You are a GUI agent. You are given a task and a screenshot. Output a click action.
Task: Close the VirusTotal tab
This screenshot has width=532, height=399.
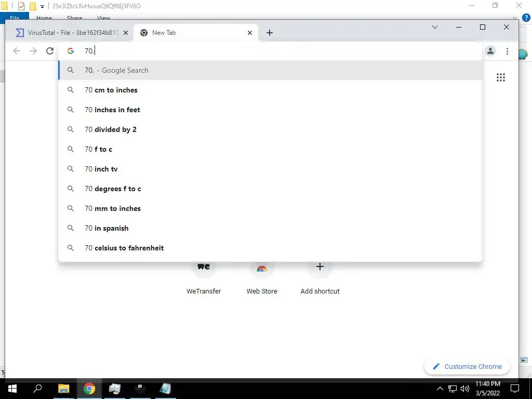(x=126, y=33)
